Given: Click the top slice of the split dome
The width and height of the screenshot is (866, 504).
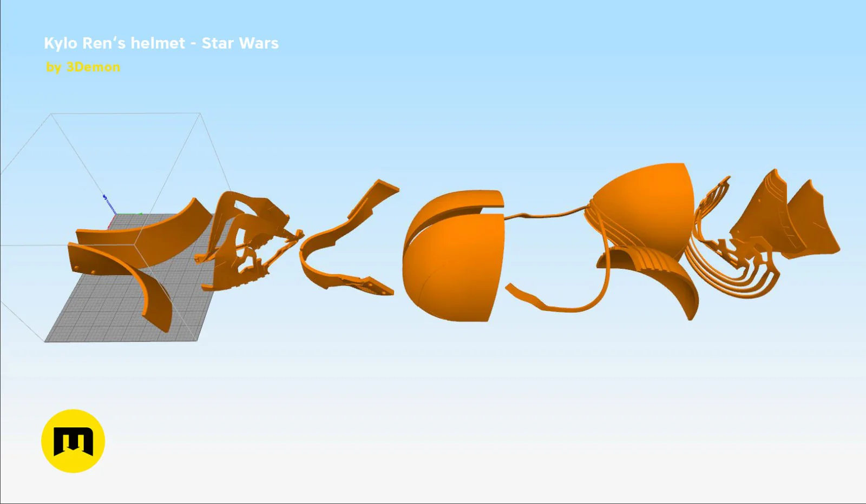Looking at the screenshot, I should pyautogui.click(x=460, y=203).
